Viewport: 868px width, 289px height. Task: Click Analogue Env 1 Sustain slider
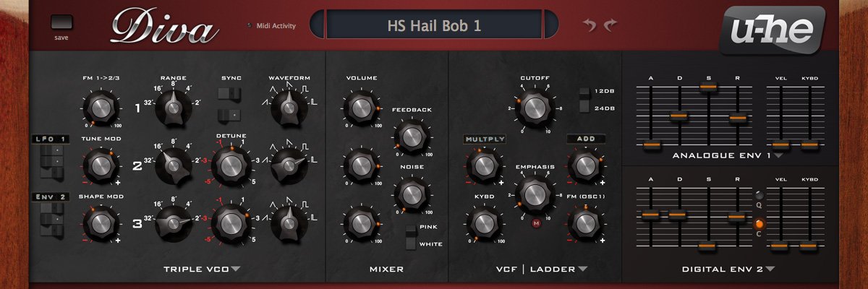tap(708, 87)
